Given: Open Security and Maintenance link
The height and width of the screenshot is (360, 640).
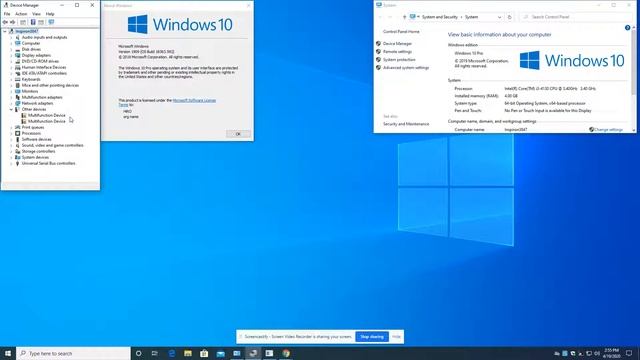Looking at the screenshot, I should [406, 124].
